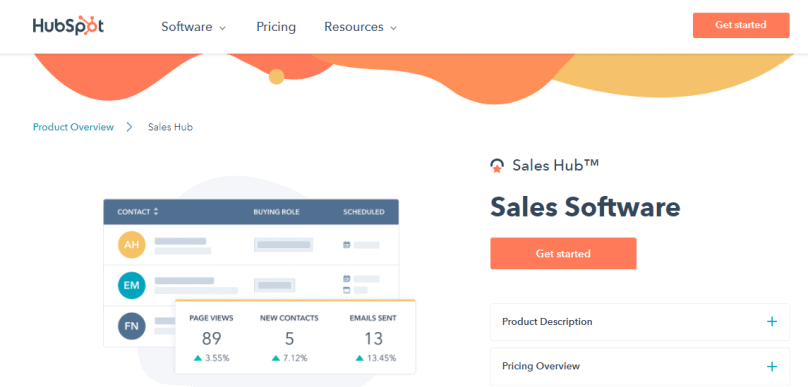Click the EMAILS SENT value 13
The width and height of the screenshot is (808, 387).
coord(373,339)
